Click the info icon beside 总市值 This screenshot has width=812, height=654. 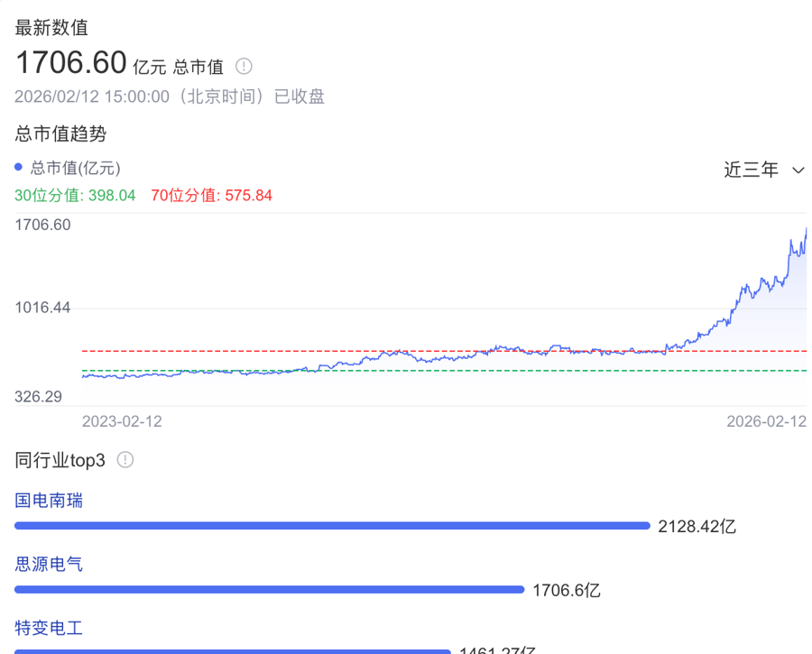tap(245, 66)
